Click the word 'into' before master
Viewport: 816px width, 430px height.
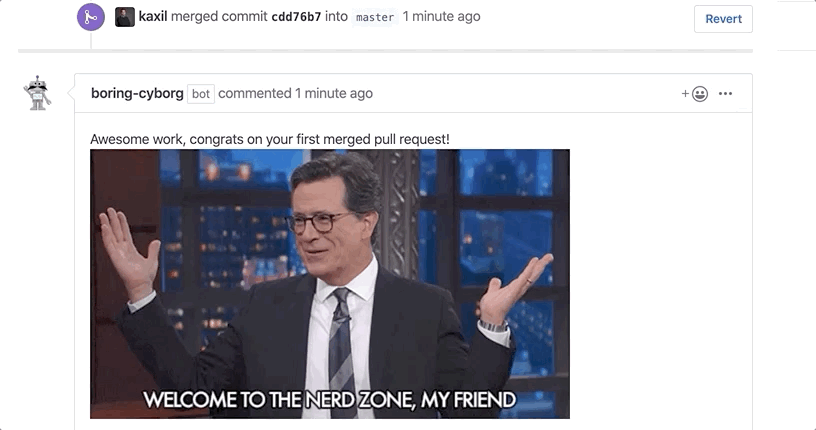coord(336,17)
